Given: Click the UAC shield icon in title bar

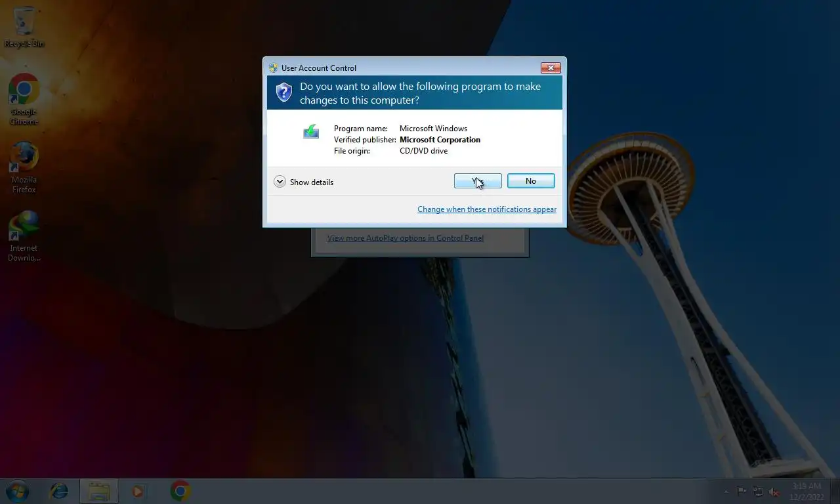Looking at the screenshot, I should (x=274, y=68).
